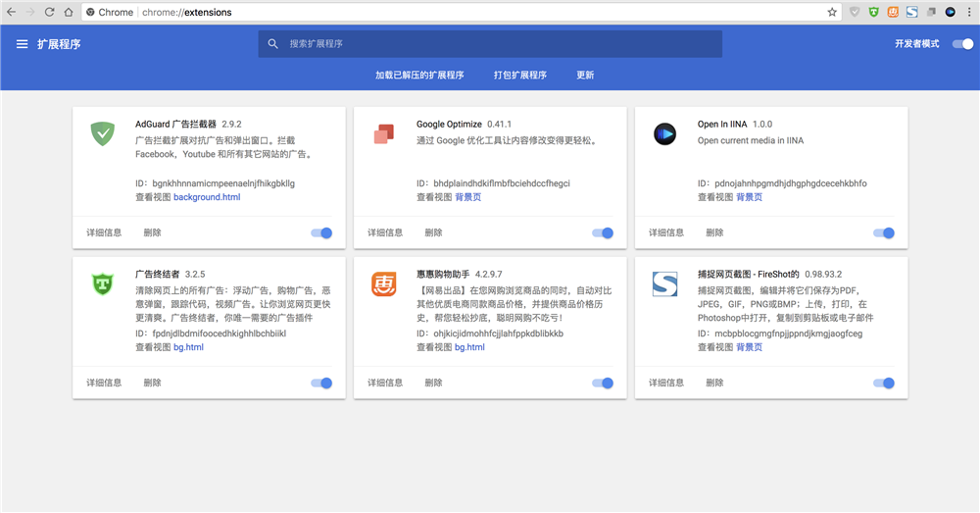980x513 pixels.
Task: Click 删除 on the 广告终结者 card
Action: [x=152, y=383]
